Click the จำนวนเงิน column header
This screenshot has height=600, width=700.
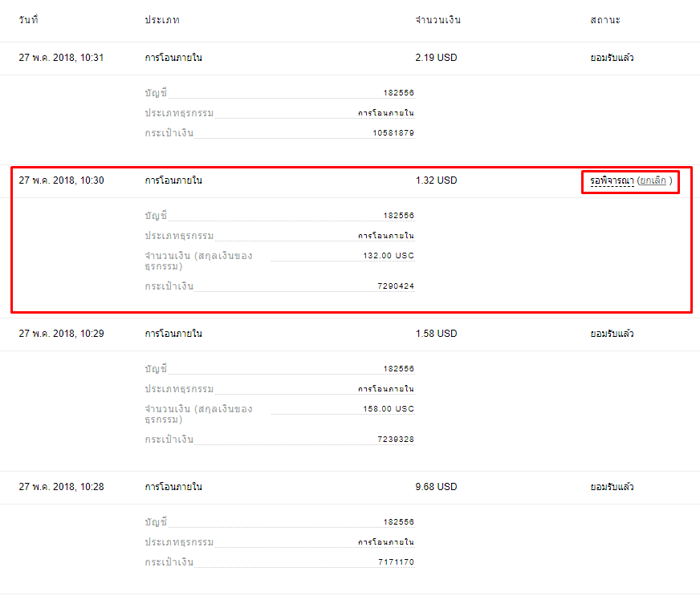click(437, 20)
